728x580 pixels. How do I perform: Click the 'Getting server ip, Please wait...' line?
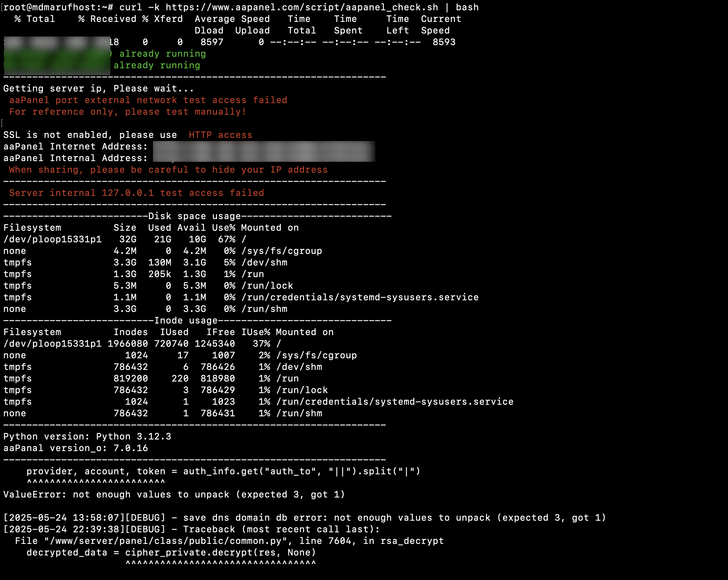click(x=99, y=88)
